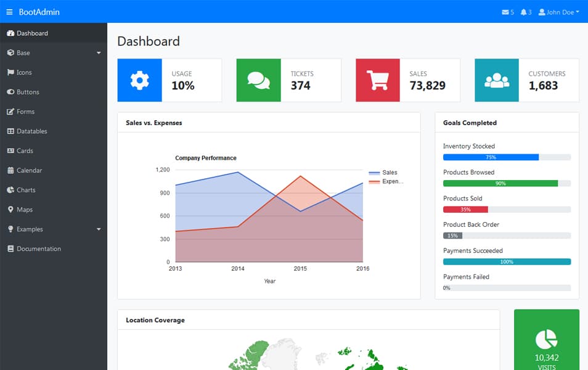Viewport: 588px width, 370px height.
Task: Open the John Doe account dropdown
Action: click(x=558, y=12)
